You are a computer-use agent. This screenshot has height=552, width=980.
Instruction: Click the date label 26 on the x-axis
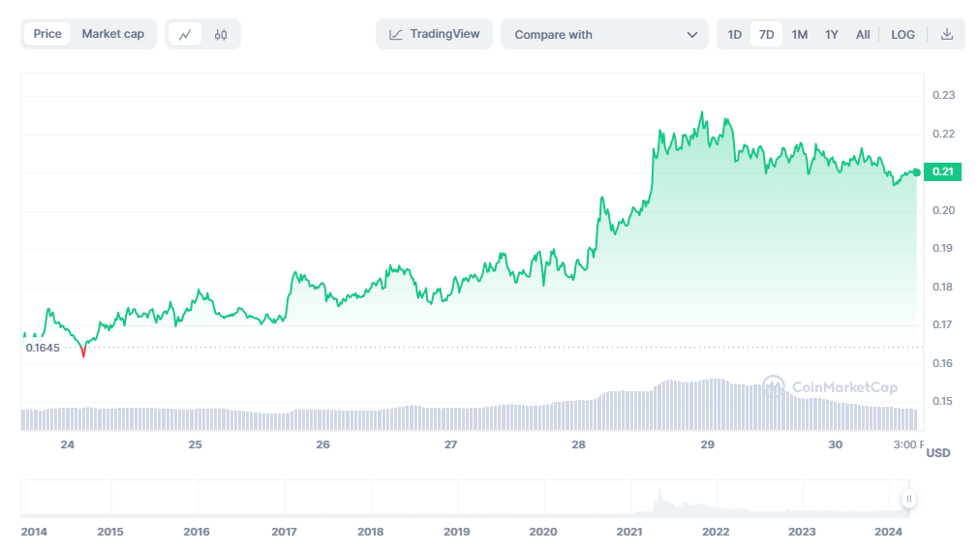click(322, 445)
